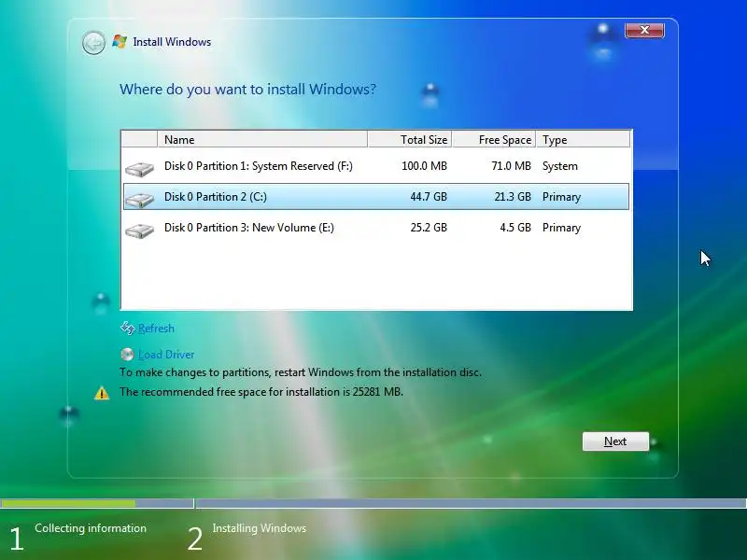Click the drive icon for New Volume (E:)

(x=139, y=231)
